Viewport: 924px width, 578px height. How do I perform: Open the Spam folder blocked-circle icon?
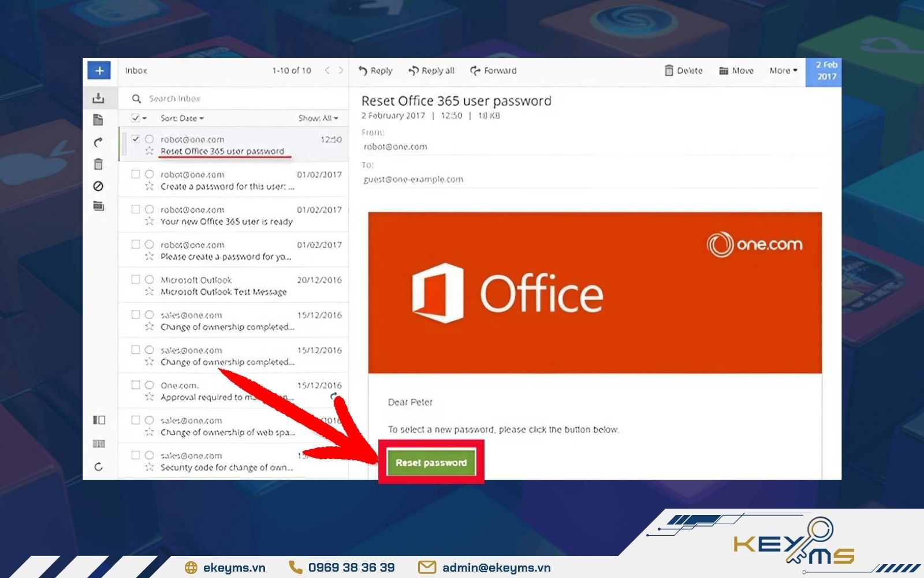click(98, 186)
